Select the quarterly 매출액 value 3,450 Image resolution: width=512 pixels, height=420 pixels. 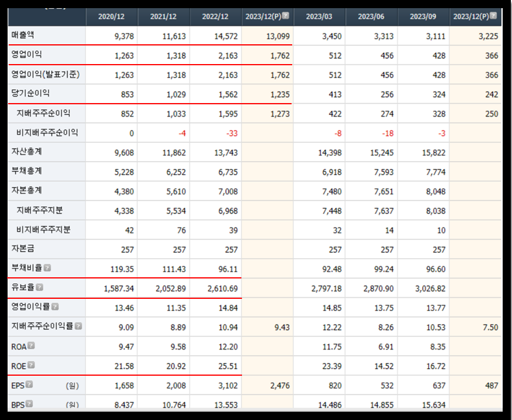[x=332, y=36]
